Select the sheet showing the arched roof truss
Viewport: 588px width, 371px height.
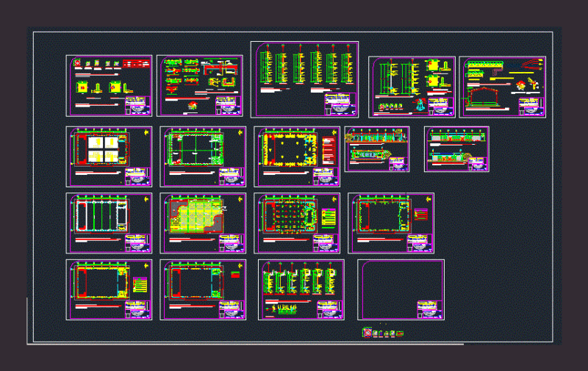pos(503,87)
